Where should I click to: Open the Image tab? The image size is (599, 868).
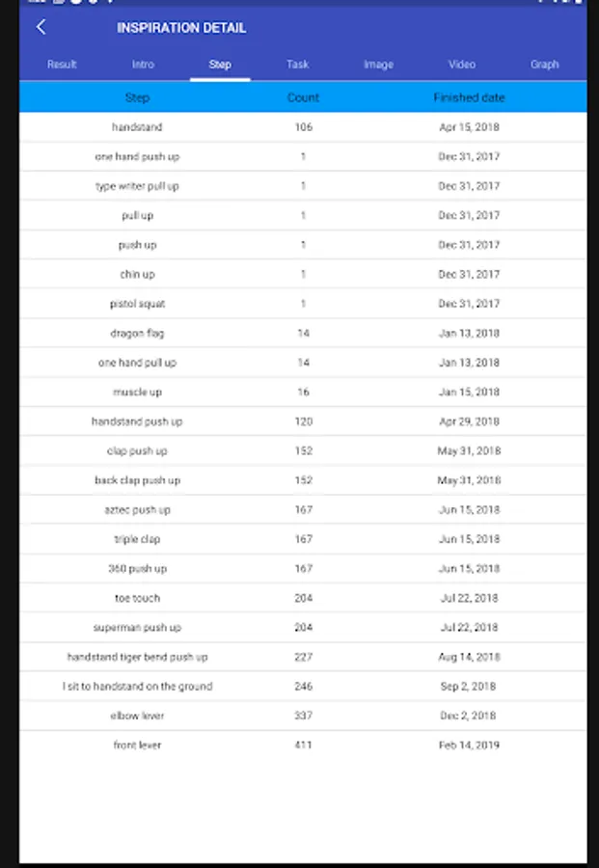(378, 65)
